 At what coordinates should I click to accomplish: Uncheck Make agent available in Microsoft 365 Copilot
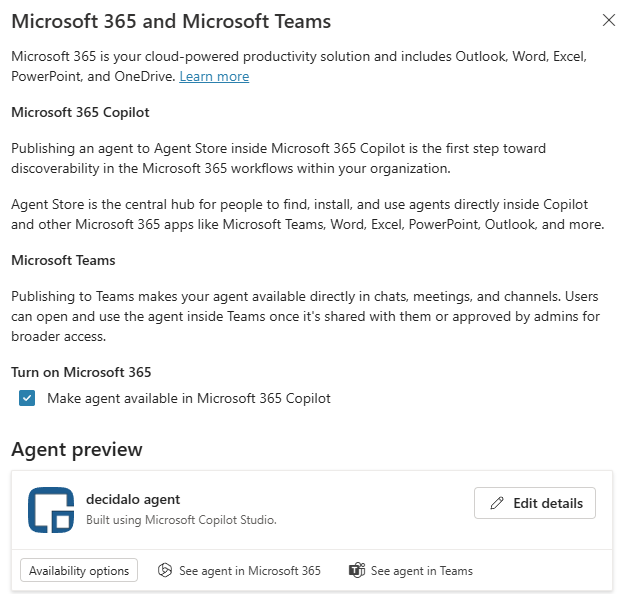coord(27,398)
